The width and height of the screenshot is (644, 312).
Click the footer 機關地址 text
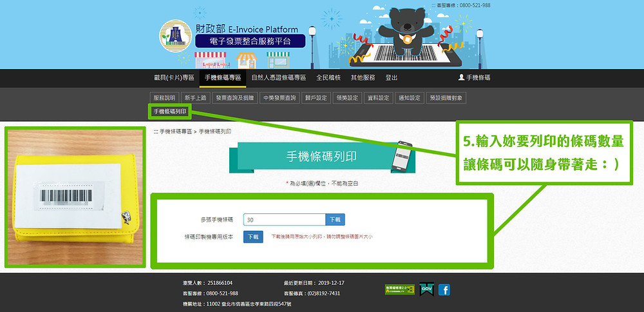click(x=237, y=304)
